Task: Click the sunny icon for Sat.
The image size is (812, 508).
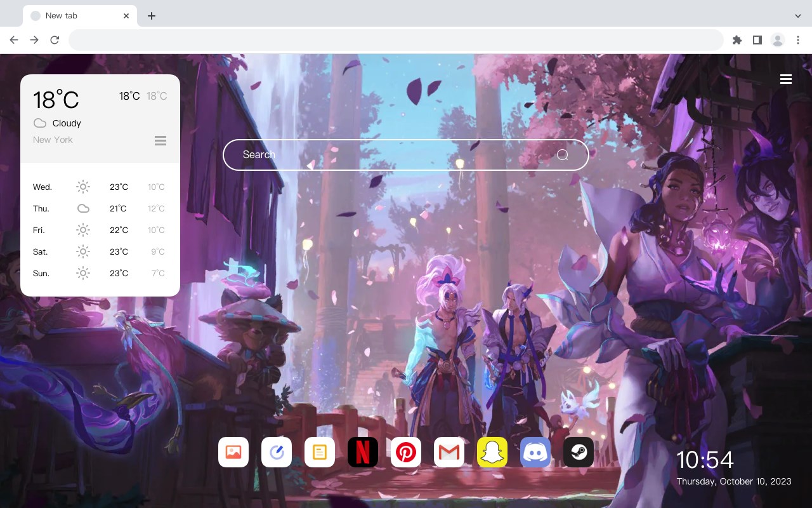Action: 83,251
